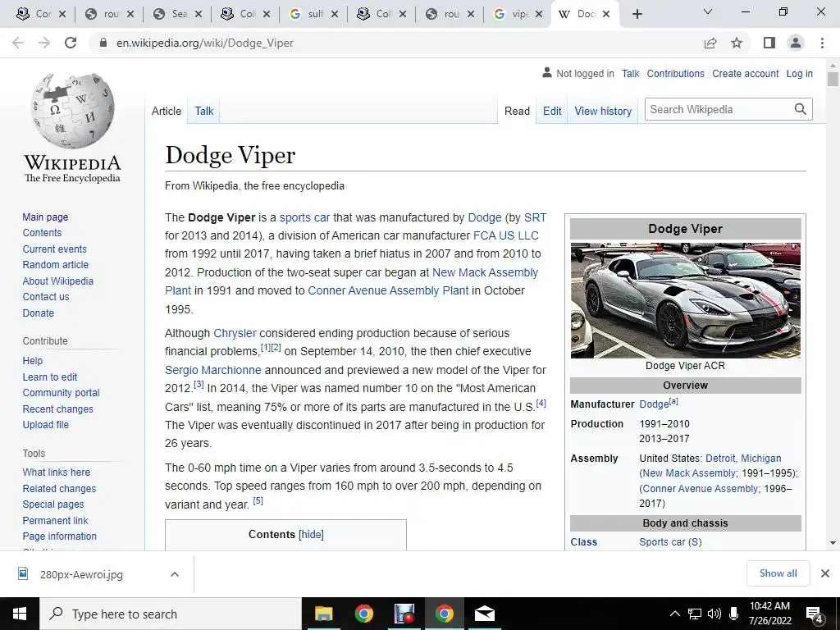
Task: Click the Log in link
Action: (x=799, y=73)
